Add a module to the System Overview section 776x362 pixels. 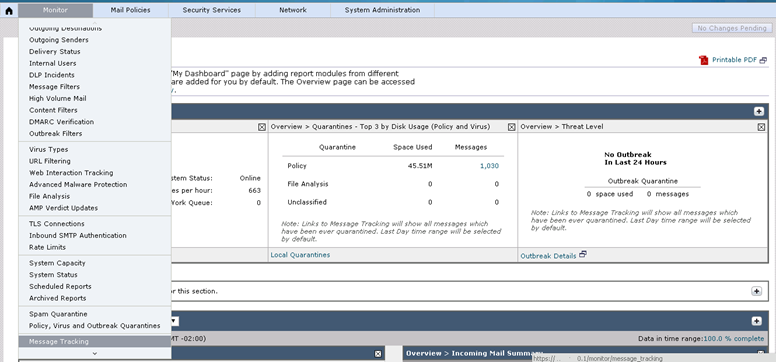759,111
